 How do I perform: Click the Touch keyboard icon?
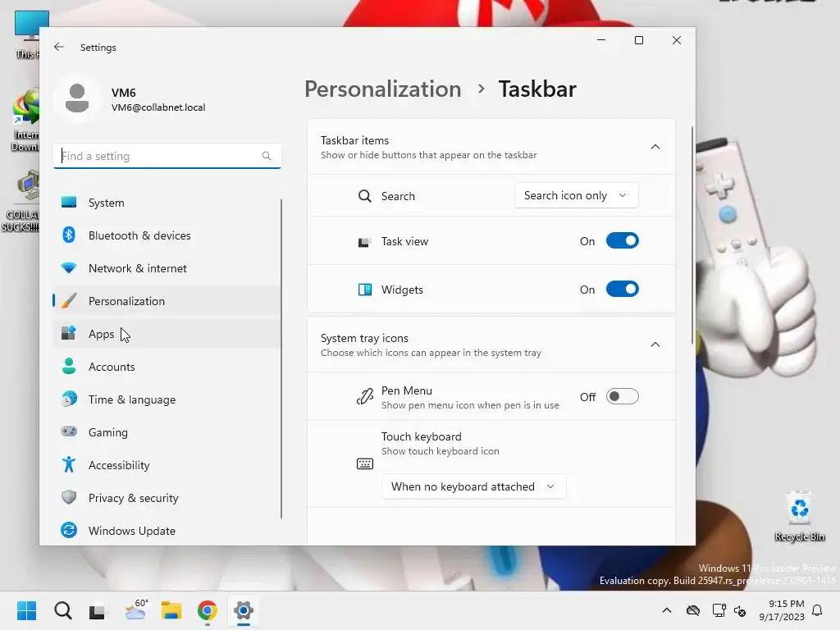365,463
